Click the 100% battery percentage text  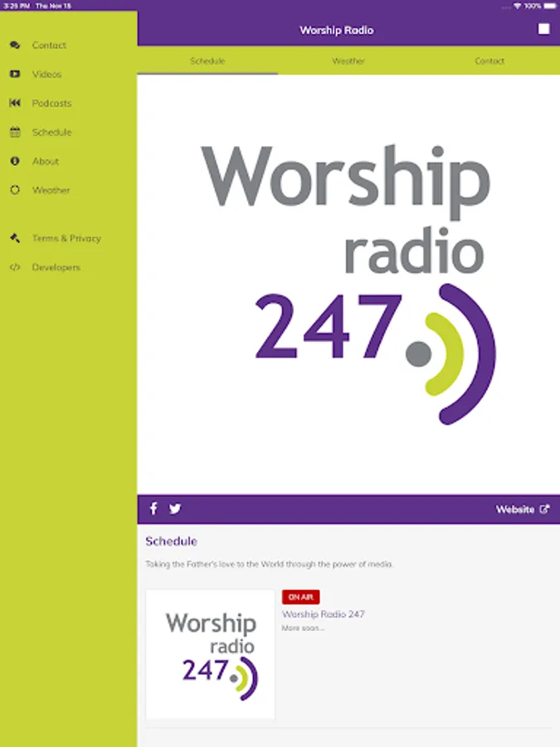pyautogui.click(x=533, y=6)
